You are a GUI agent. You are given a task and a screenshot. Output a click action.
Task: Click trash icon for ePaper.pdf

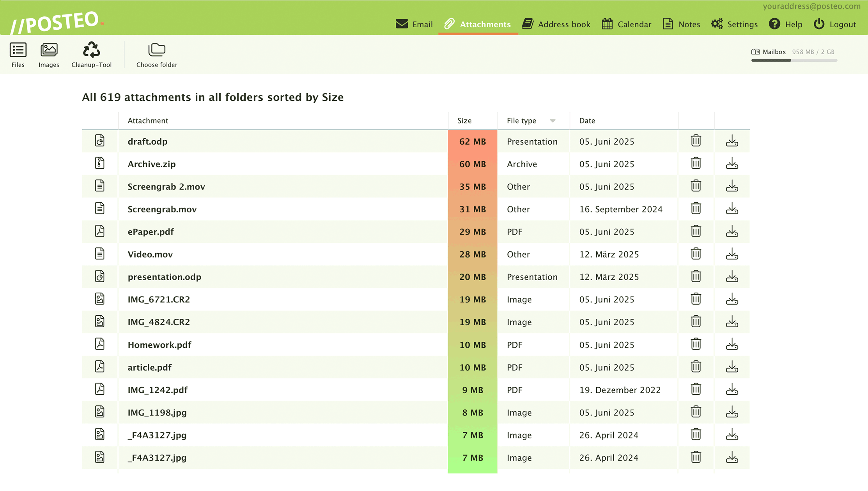tap(696, 231)
